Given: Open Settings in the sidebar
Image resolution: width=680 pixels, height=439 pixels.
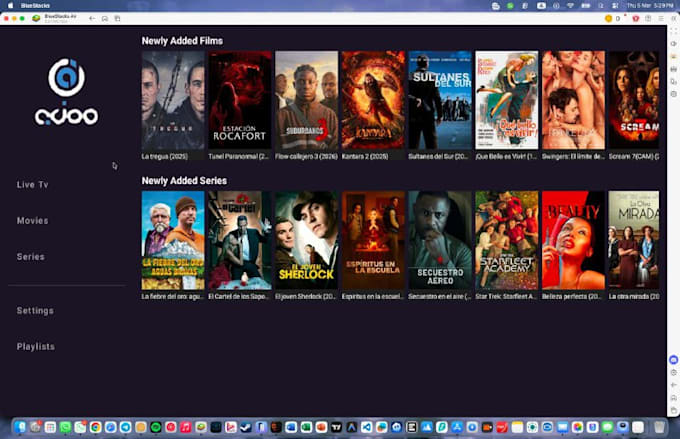Looking at the screenshot, I should (x=35, y=311).
